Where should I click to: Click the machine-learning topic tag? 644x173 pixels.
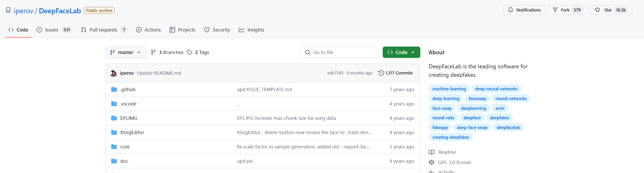point(449,89)
